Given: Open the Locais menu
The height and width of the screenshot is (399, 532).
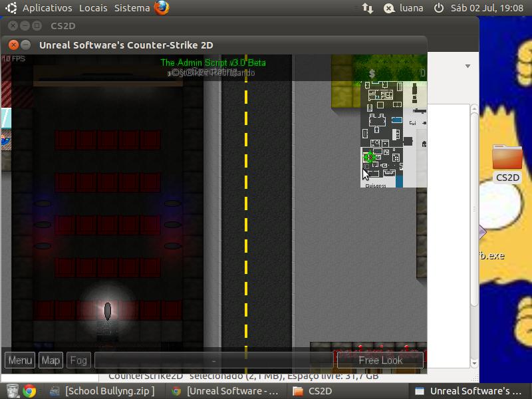Looking at the screenshot, I should click(93, 8).
